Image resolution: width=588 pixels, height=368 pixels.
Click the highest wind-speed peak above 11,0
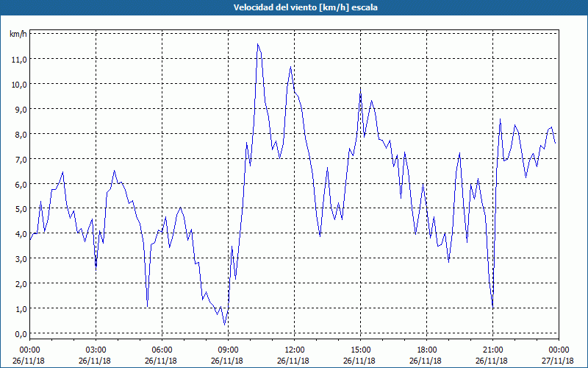pos(258,44)
